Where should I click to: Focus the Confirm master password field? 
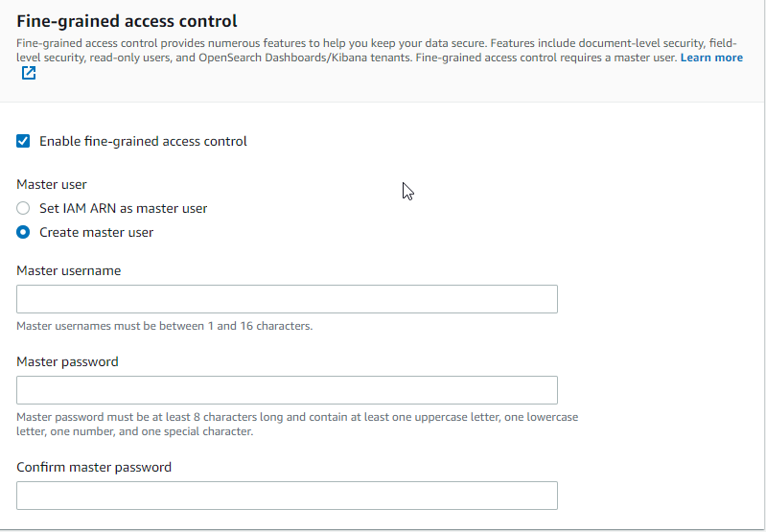pyautogui.click(x=287, y=496)
